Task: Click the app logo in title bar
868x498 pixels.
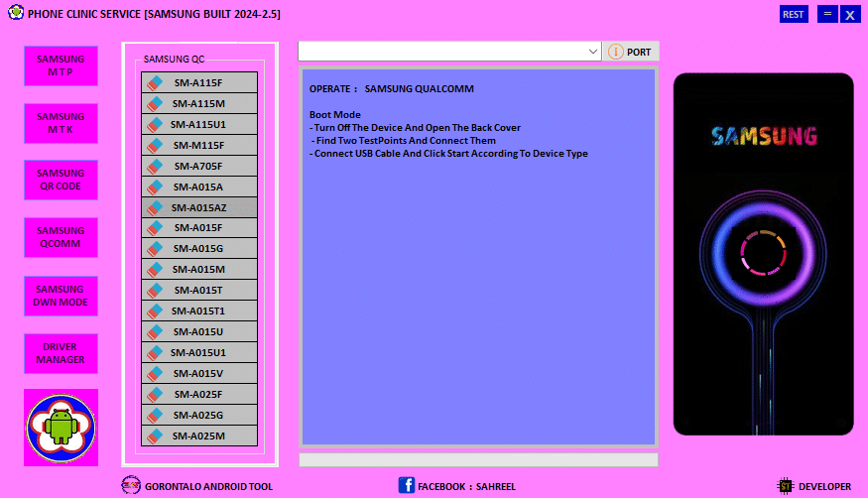Action: coord(14,14)
